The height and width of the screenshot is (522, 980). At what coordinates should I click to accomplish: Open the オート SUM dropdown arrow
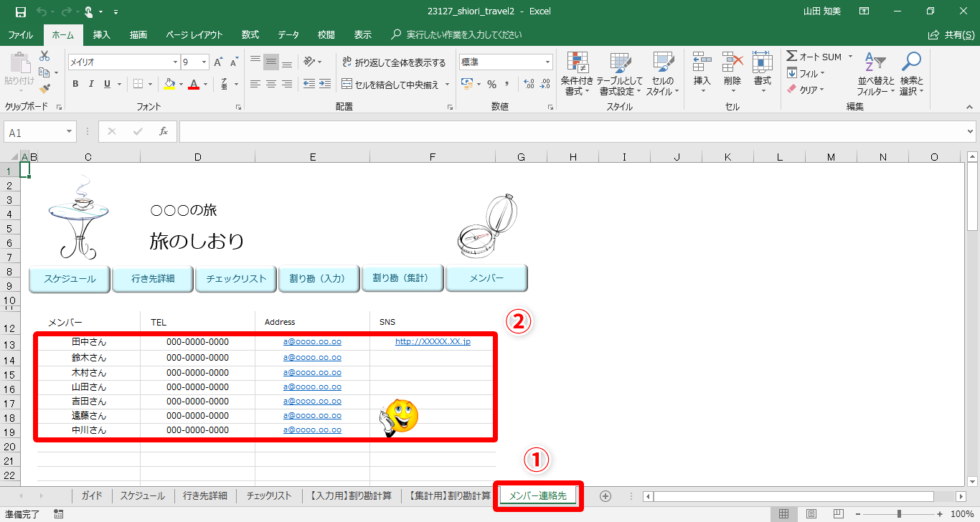click(x=850, y=57)
